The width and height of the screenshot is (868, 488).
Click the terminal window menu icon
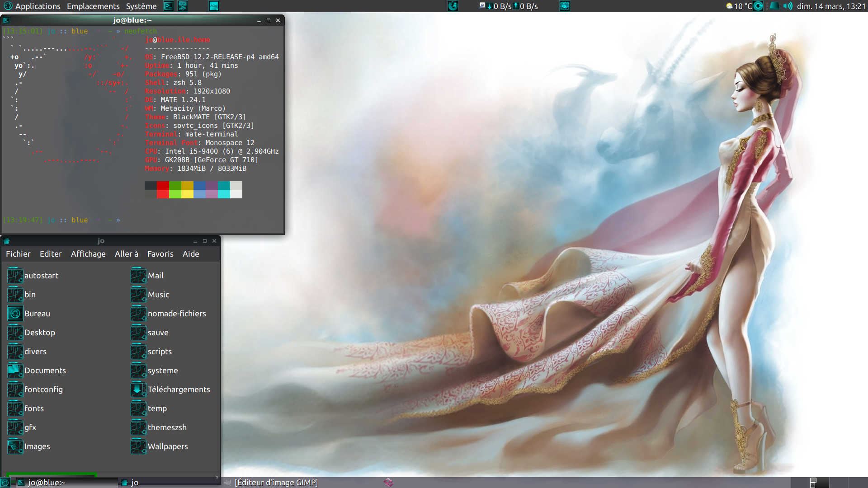tap(6, 20)
